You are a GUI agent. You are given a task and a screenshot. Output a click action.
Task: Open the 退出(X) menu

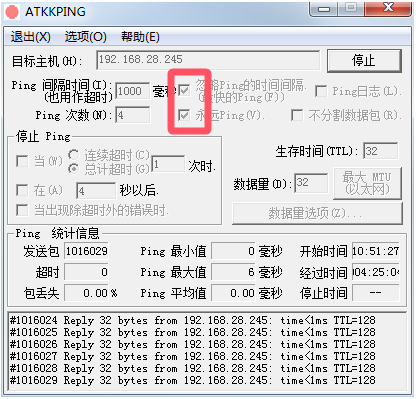coord(30,37)
